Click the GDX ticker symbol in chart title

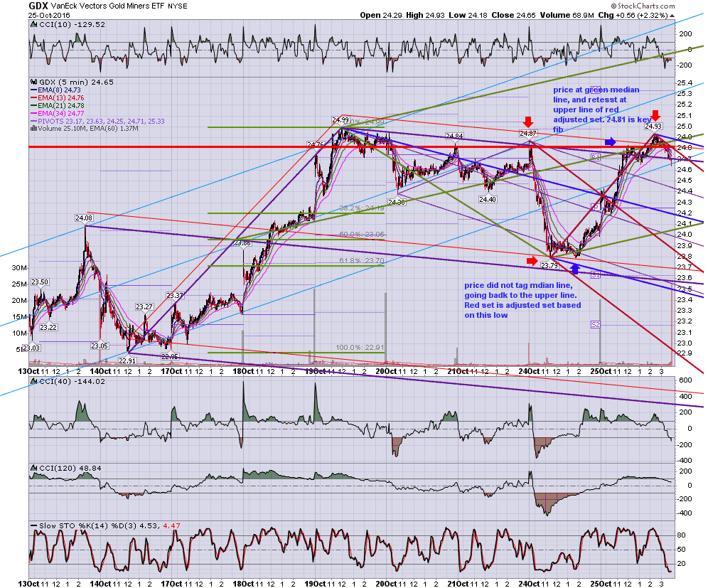(38, 6)
